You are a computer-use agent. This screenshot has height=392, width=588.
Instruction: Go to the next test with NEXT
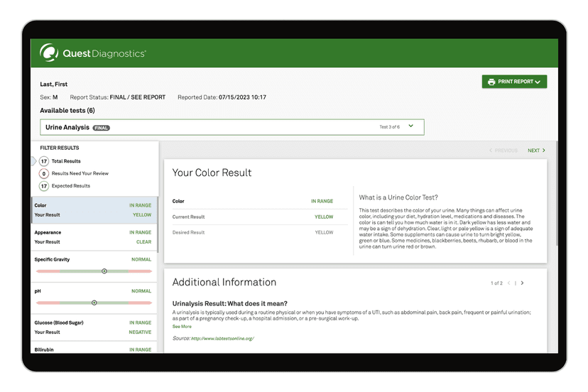(536, 151)
